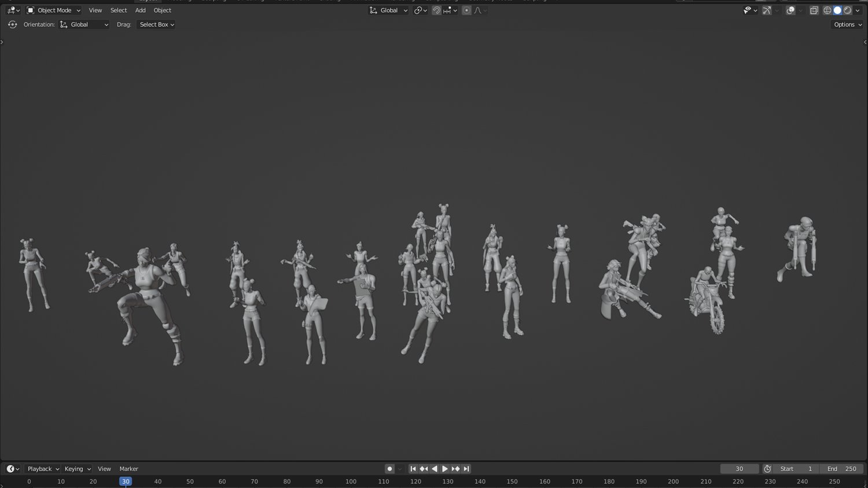Image resolution: width=868 pixels, height=488 pixels.
Task: Expand the sidebar with the right edge arrow
Action: point(865,42)
